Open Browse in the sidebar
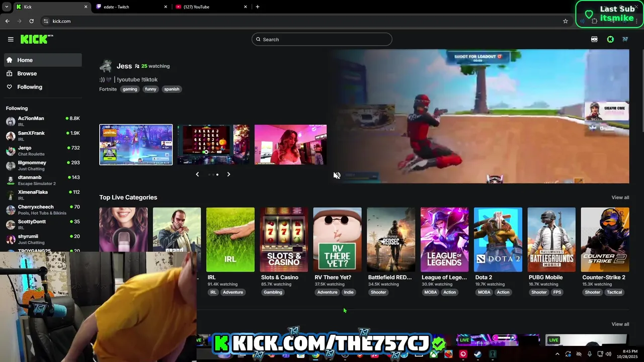 (x=43, y=73)
